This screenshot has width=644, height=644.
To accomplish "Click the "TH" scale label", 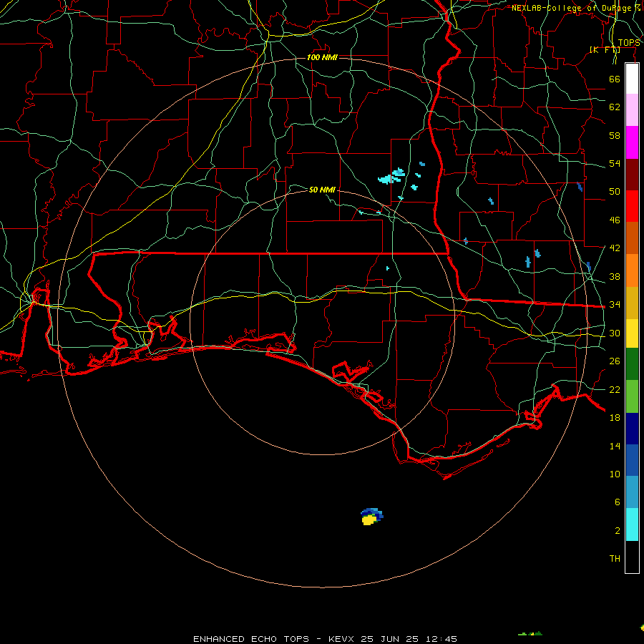I will coord(615,559).
